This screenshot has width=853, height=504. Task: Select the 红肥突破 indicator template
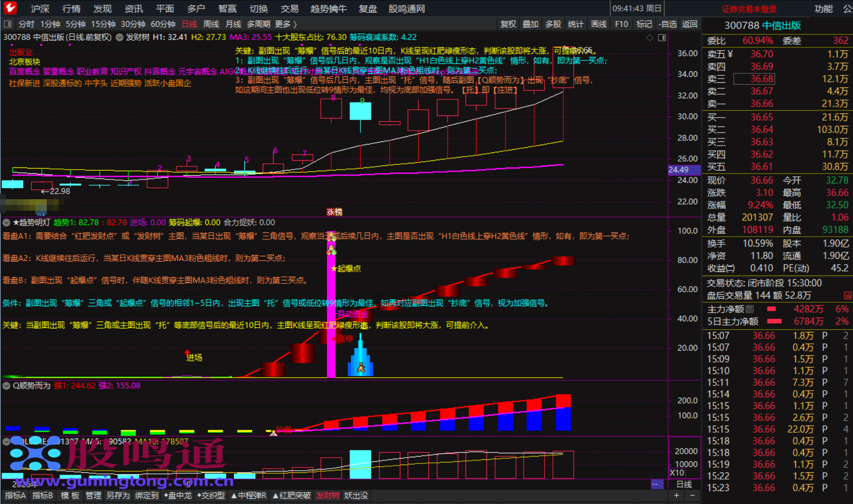coord(292,496)
